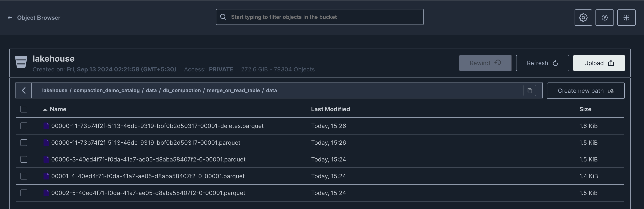Click the lakehouse bucket icon
This screenshot has height=209, width=644.
(21, 62)
